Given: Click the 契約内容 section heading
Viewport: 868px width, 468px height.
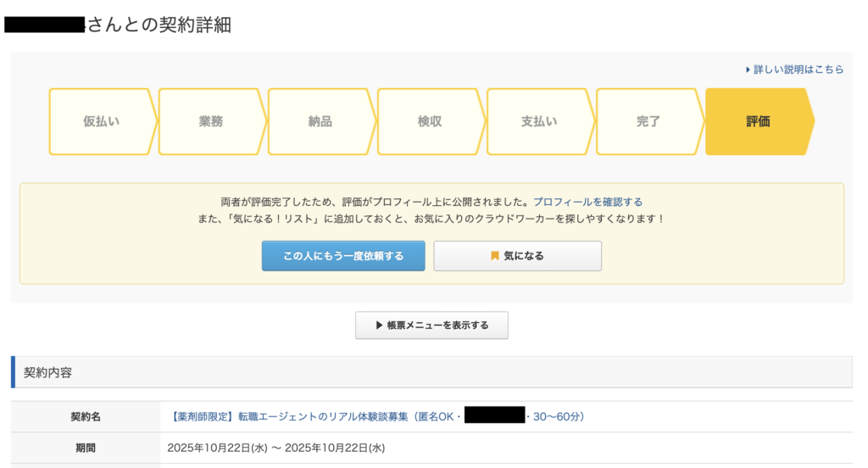Looking at the screenshot, I should [47, 372].
